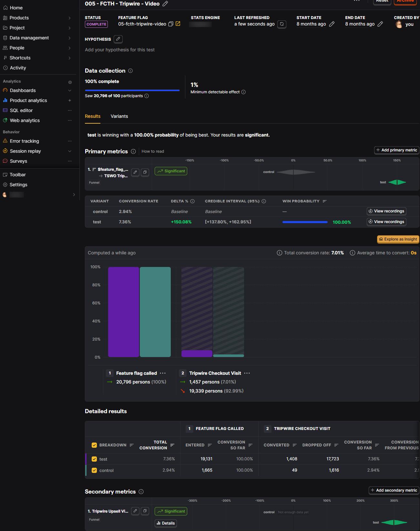Screen dimensions: 420x531
Task: Click the data collection progress bar
Action: pyautogui.click(x=132, y=90)
